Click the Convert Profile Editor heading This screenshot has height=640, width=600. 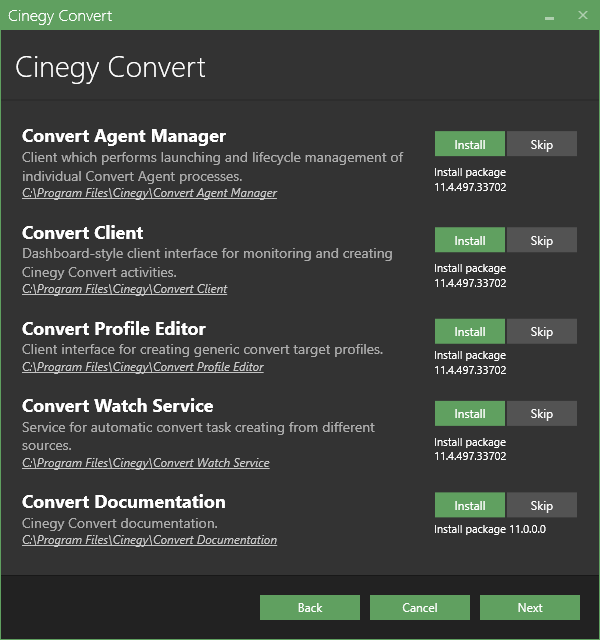click(x=113, y=329)
